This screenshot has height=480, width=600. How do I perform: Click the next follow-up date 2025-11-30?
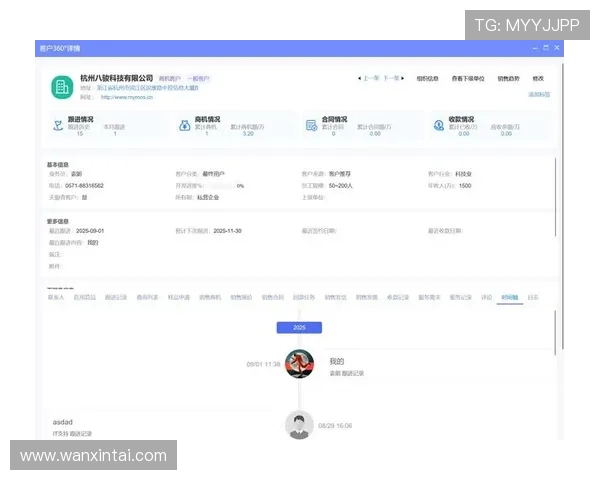coord(227,231)
